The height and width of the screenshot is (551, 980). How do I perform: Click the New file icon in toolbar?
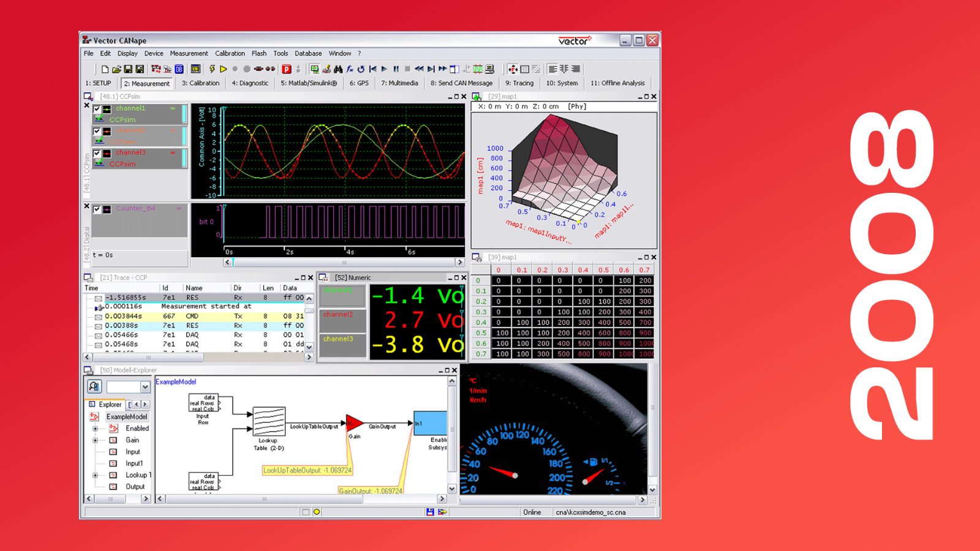(105, 69)
